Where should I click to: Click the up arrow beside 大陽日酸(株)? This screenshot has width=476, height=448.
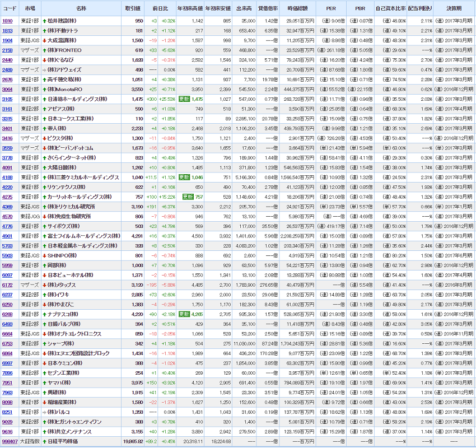(44, 167)
